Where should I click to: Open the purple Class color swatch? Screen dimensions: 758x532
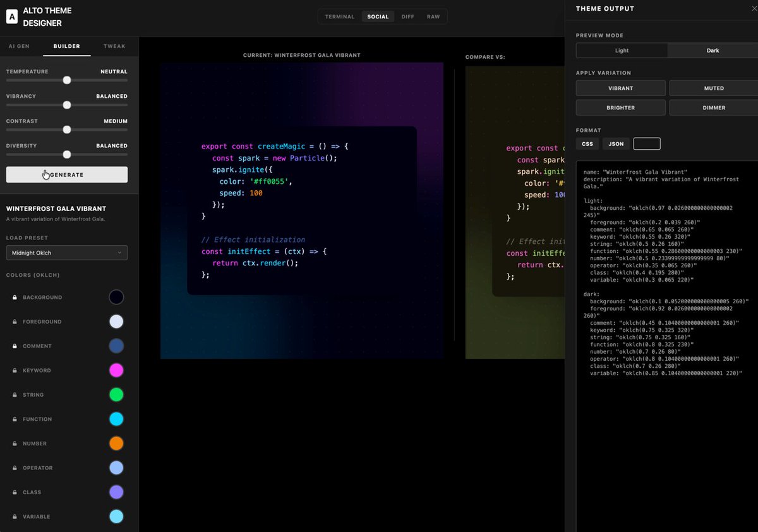pyautogui.click(x=116, y=492)
